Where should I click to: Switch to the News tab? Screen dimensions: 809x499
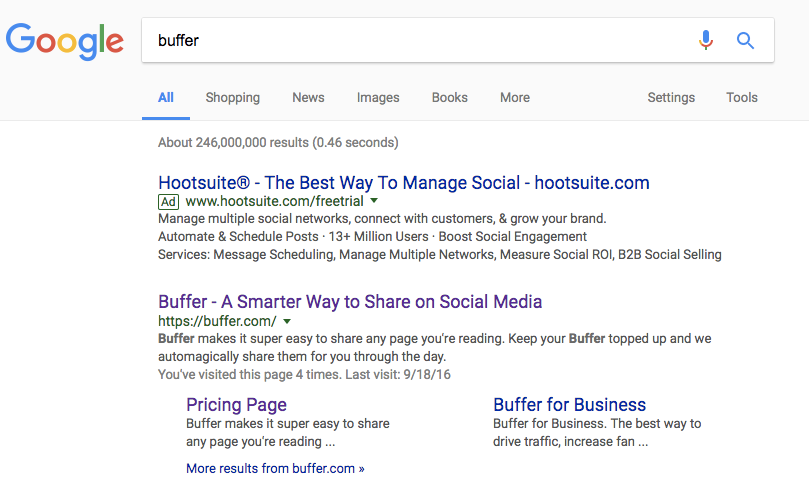pyautogui.click(x=309, y=98)
